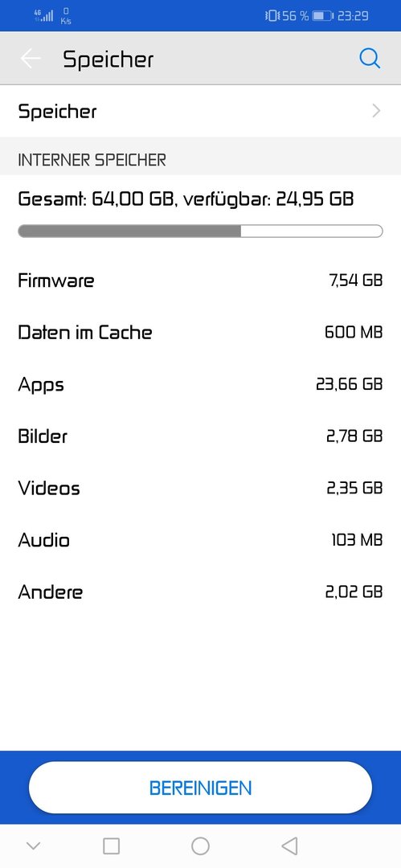Viewport: 401px width, 868px height.
Task: Select the Firmware storage row
Action: (x=201, y=280)
